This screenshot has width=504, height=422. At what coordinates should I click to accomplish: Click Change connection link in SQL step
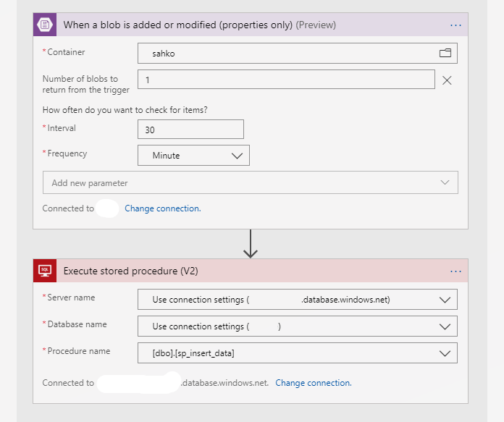coord(313,383)
